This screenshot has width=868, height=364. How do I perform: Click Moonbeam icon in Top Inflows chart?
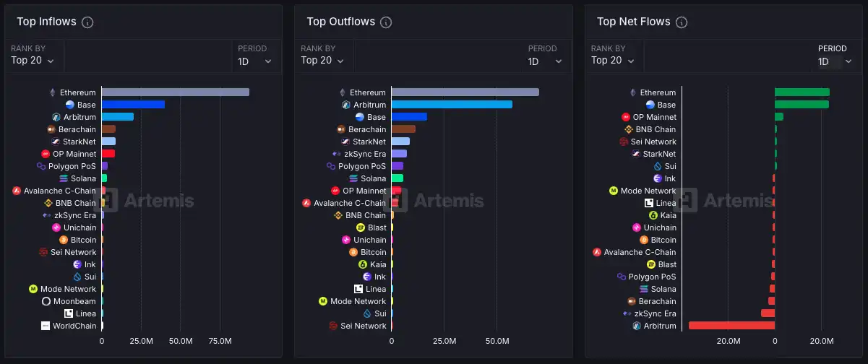click(x=46, y=301)
